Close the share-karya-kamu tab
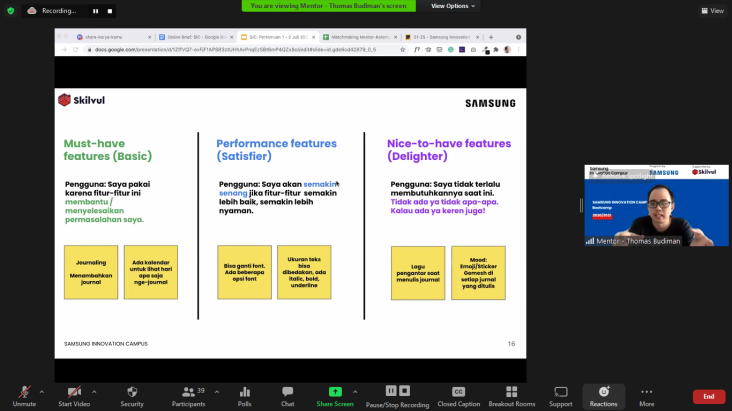The image size is (732, 411). (x=149, y=37)
